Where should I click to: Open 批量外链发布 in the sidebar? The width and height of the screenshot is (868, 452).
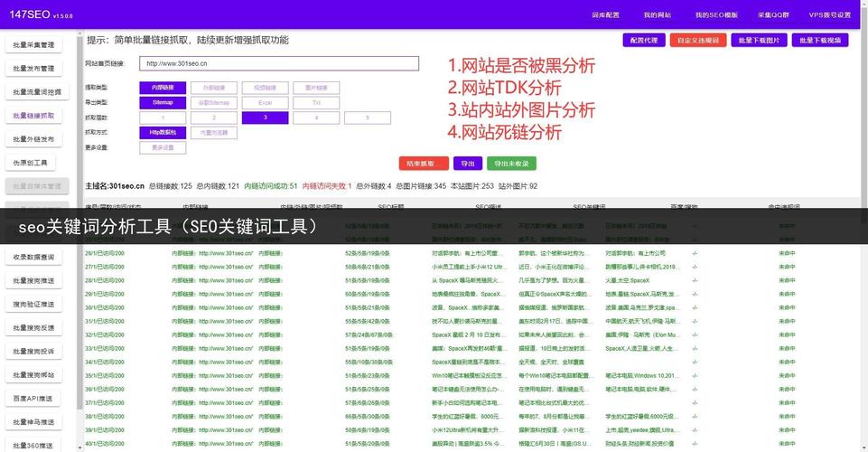click(x=33, y=139)
